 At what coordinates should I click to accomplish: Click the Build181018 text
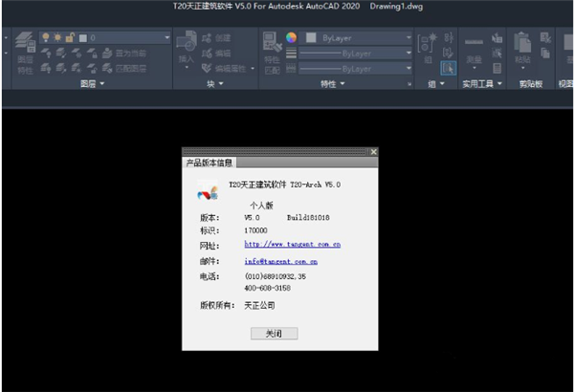tap(308, 218)
